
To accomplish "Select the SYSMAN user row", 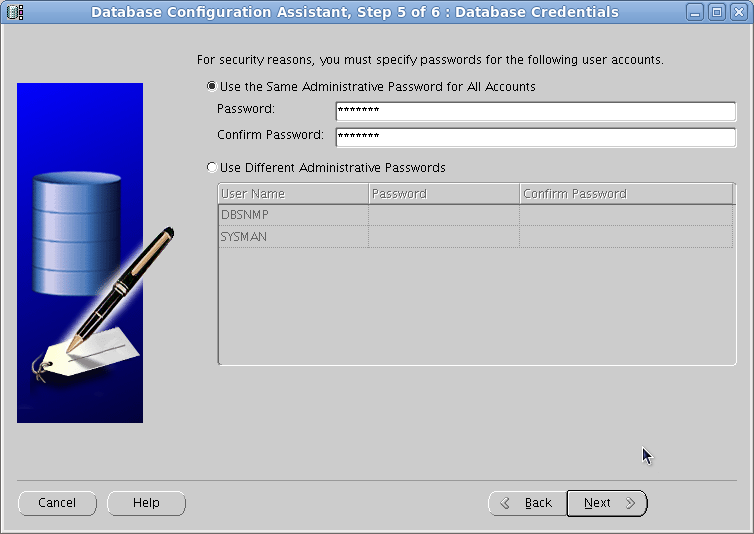I will pyautogui.click(x=476, y=237).
